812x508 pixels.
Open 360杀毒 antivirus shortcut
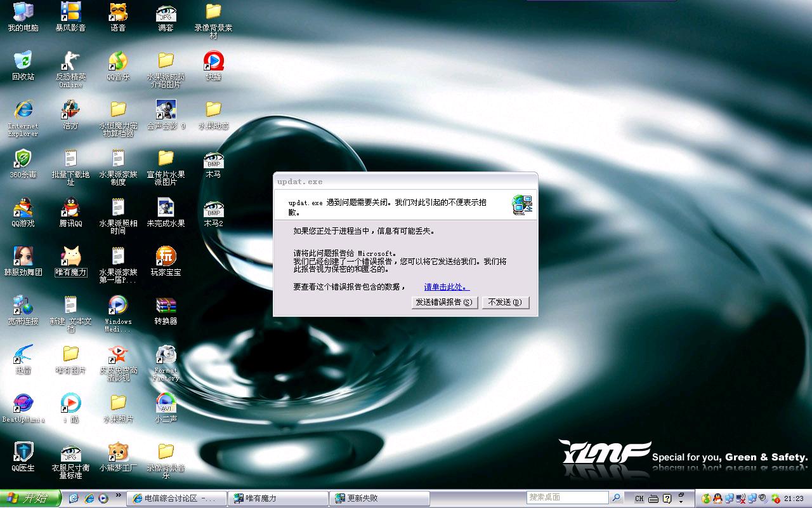tap(23, 164)
